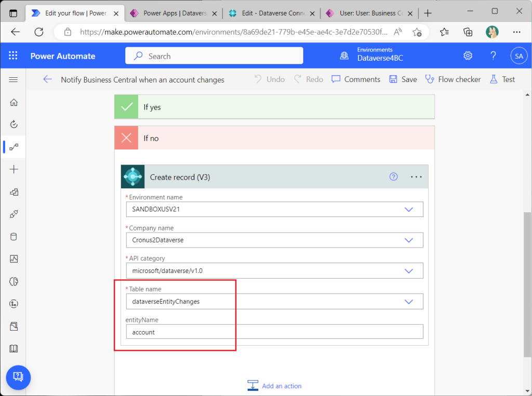
Task: Open browser Collections
Action: (468, 32)
